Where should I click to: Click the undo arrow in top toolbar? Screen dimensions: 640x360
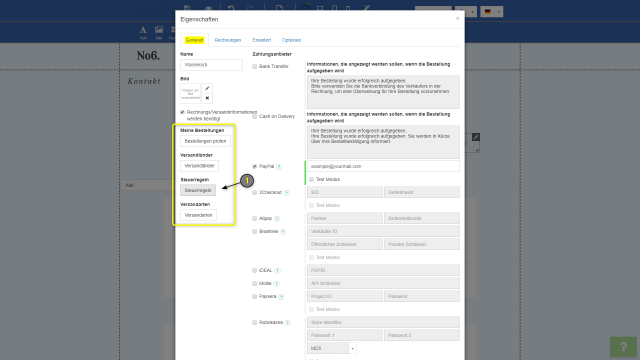231,8
